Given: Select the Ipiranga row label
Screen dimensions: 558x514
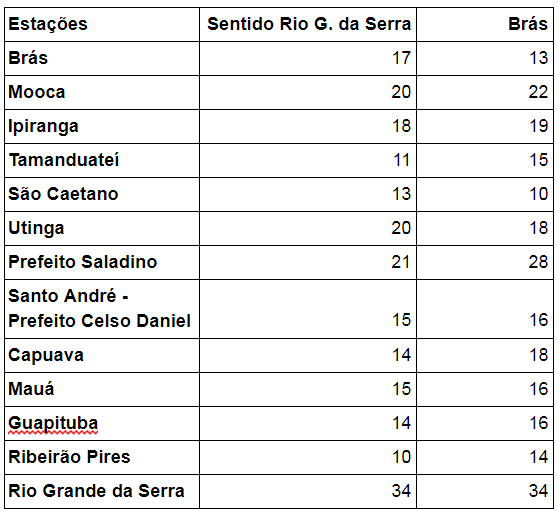Looking at the screenshot, I should pos(102,126).
